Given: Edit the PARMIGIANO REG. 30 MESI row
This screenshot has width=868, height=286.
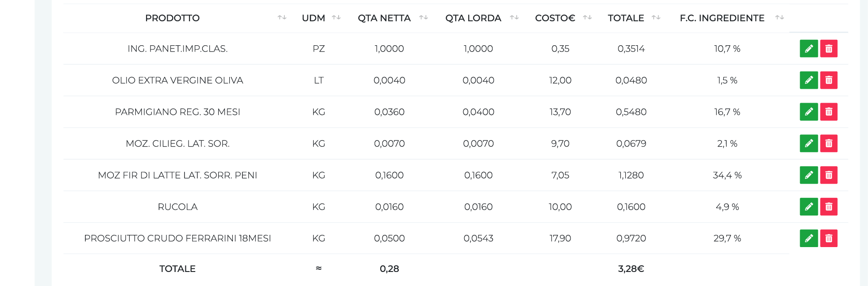Looking at the screenshot, I should tap(809, 112).
